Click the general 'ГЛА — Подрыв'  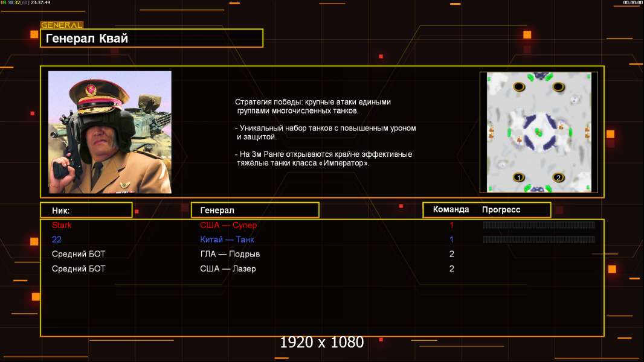click(x=230, y=254)
